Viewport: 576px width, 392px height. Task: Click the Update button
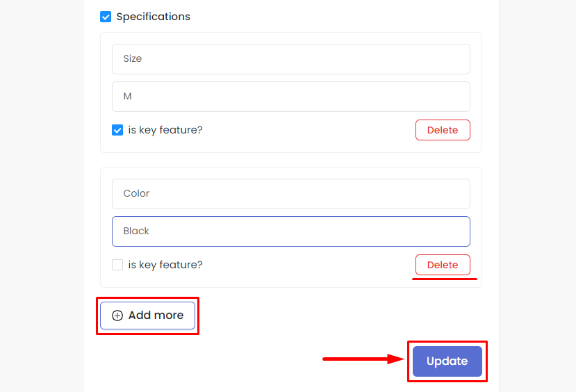(447, 361)
